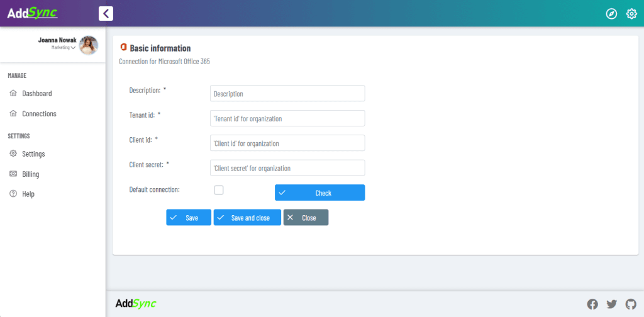Click the Close button
This screenshot has width=644, height=317.
tap(306, 218)
